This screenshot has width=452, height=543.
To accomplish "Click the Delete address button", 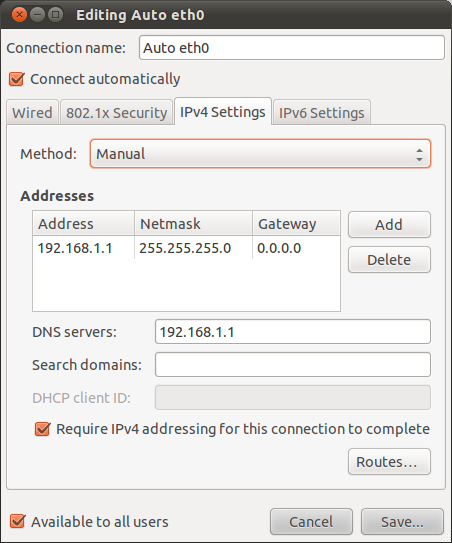I will coord(389,260).
